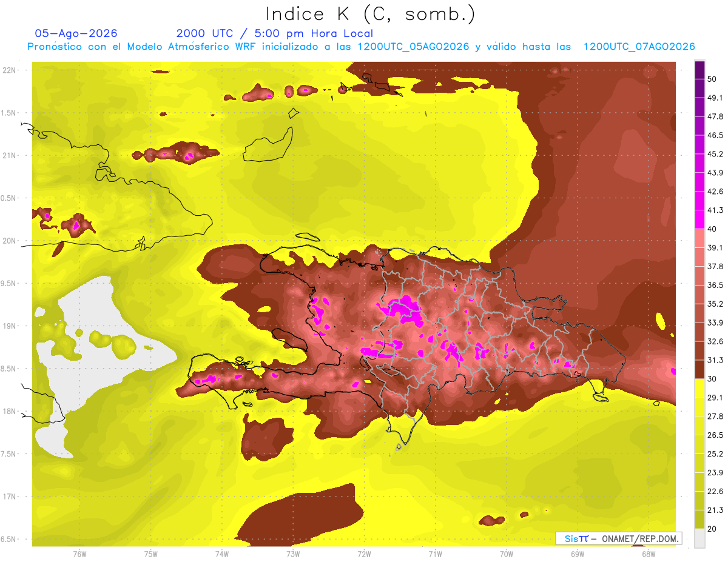This screenshot has height=562, width=728.
Task: Click the latitude axis label '22N'
Action: click(x=10, y=70)
